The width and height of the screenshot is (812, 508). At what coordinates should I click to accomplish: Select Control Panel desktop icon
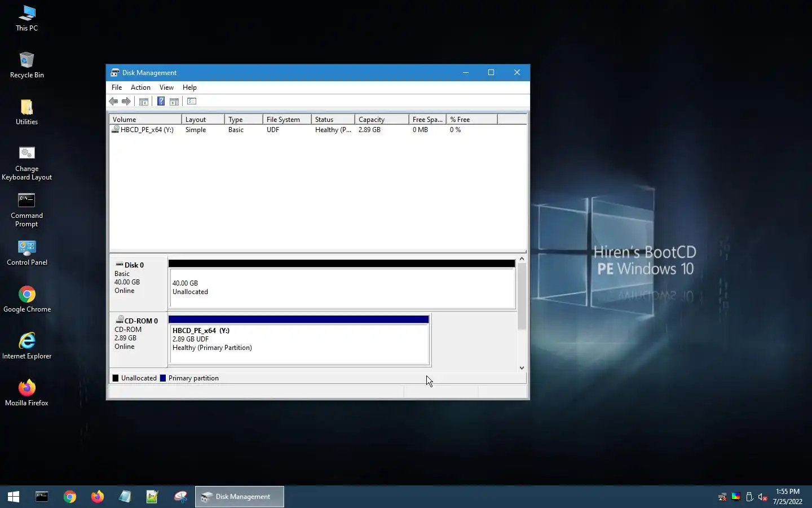click(27, 252)
